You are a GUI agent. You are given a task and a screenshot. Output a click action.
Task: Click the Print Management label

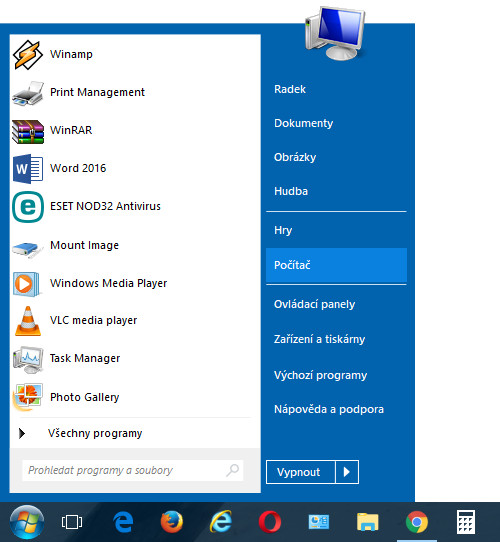tap(98, 93)
